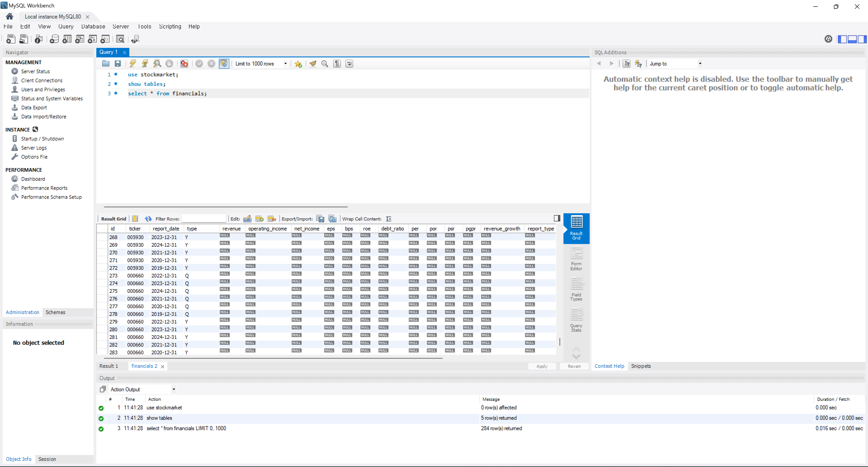Open the Database menu
Screen dimensions: 868x467
coord(93,27)
